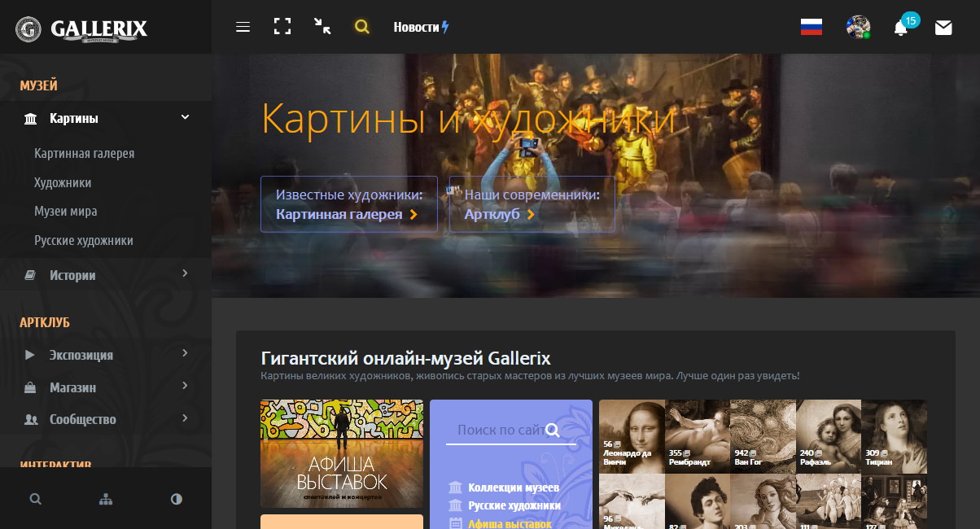Enter fullscreen mode with expand icon
The width and height of the screenshot is (980, 529).
click(x=282, y=27)
